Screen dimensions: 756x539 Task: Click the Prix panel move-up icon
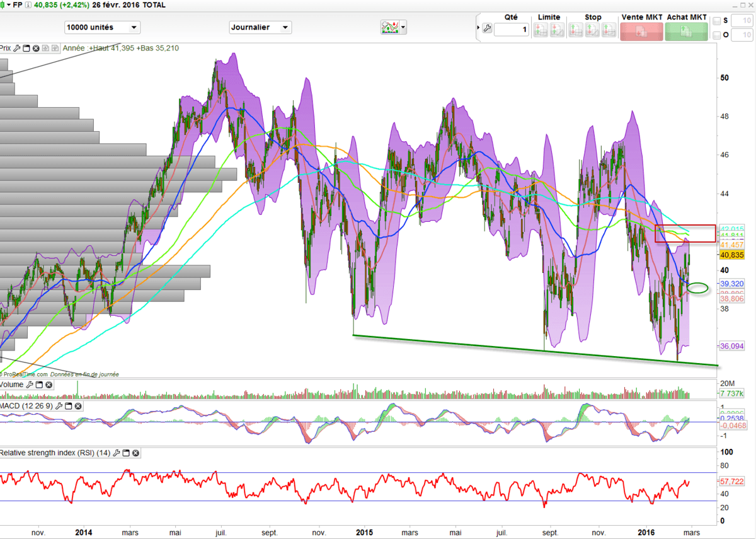pyautogui.click(x=55, y=48)
